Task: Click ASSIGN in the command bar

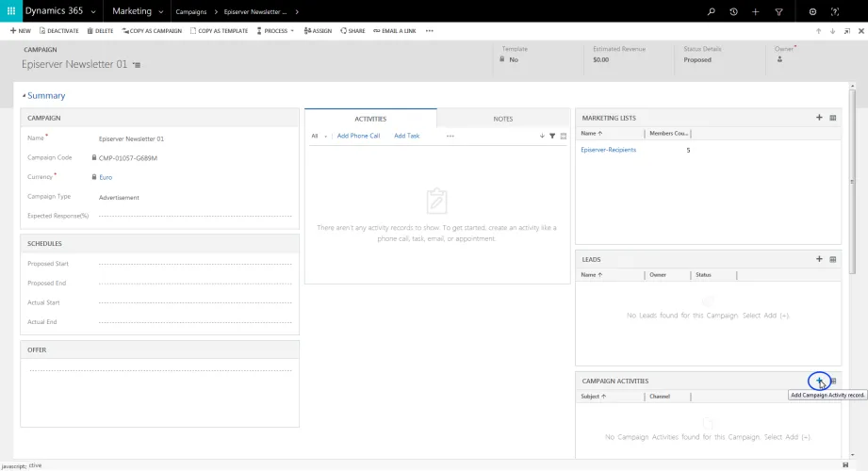Action: tap(318, 31)
